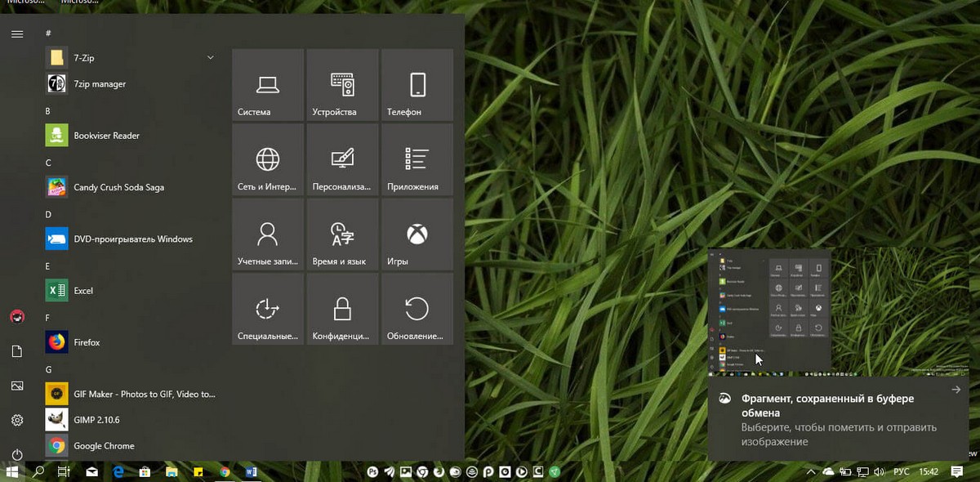Open Pictures from Start left rail
Image resolution: width=980 pixels, height=482 pixels.
(16, 386)
